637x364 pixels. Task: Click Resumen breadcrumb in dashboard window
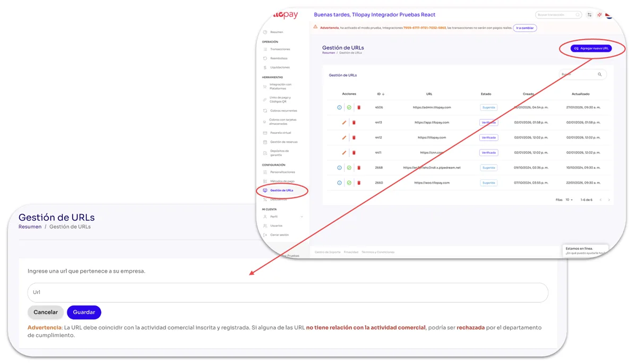[x=329, y=53]
